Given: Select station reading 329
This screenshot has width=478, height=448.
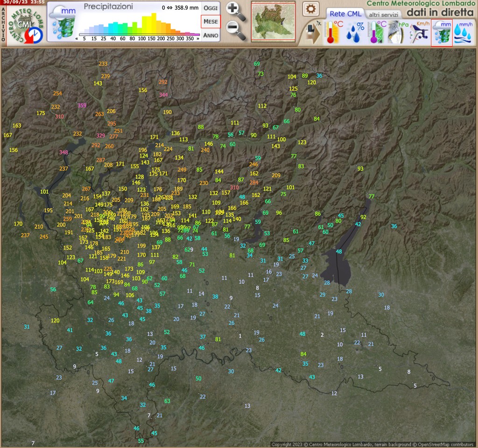Looking at the screenshot, I should click(101, 136).
